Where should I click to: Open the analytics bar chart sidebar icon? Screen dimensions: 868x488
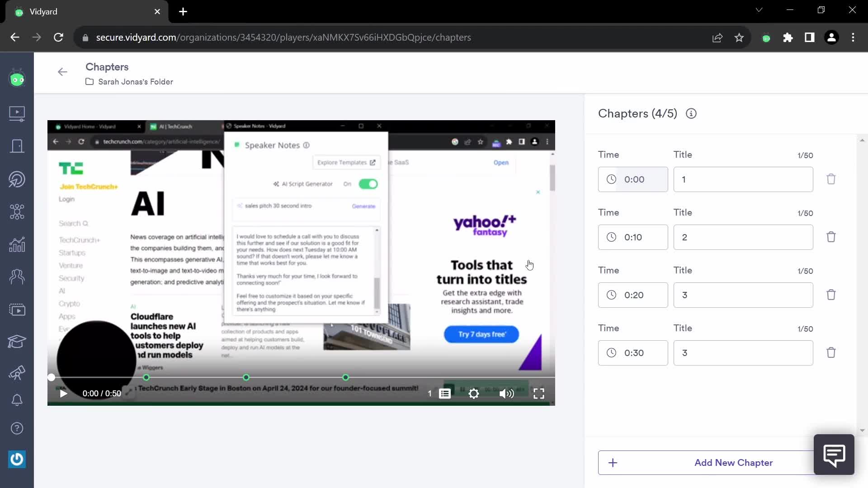(17, 244)
